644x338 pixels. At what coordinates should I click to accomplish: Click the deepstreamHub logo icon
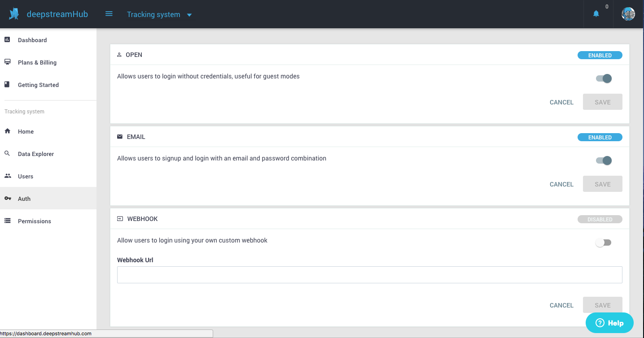tap(14, 14)
